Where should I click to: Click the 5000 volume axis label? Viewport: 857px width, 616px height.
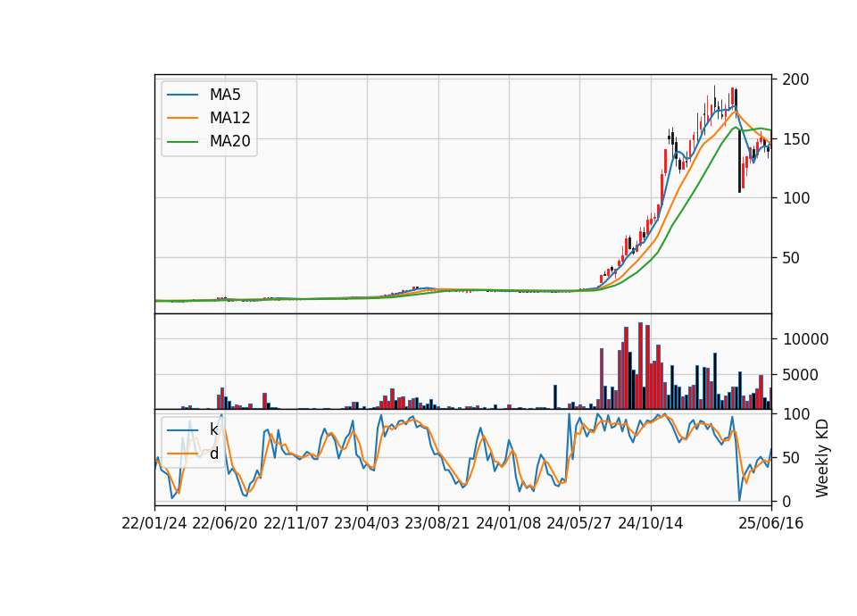tap(801, 375)
